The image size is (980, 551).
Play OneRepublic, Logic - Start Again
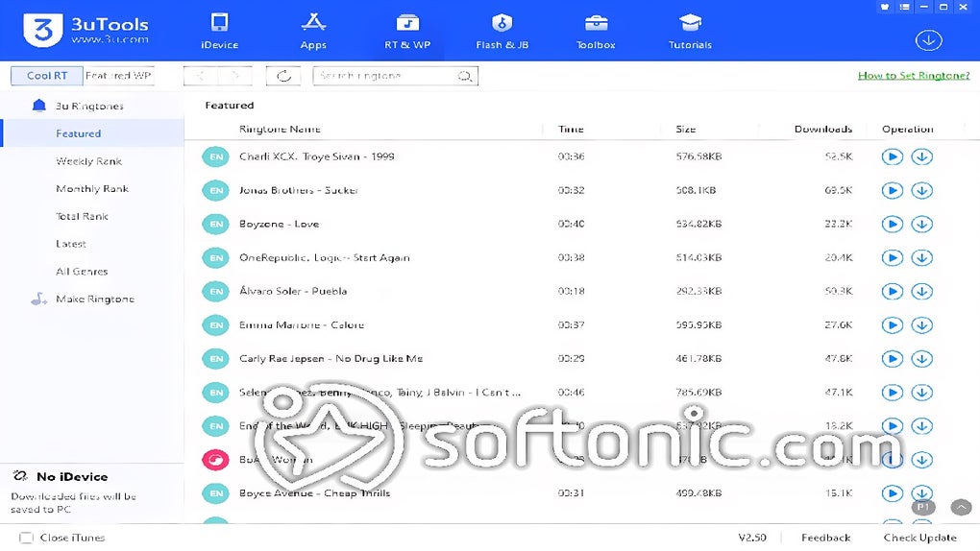(892, 258)
